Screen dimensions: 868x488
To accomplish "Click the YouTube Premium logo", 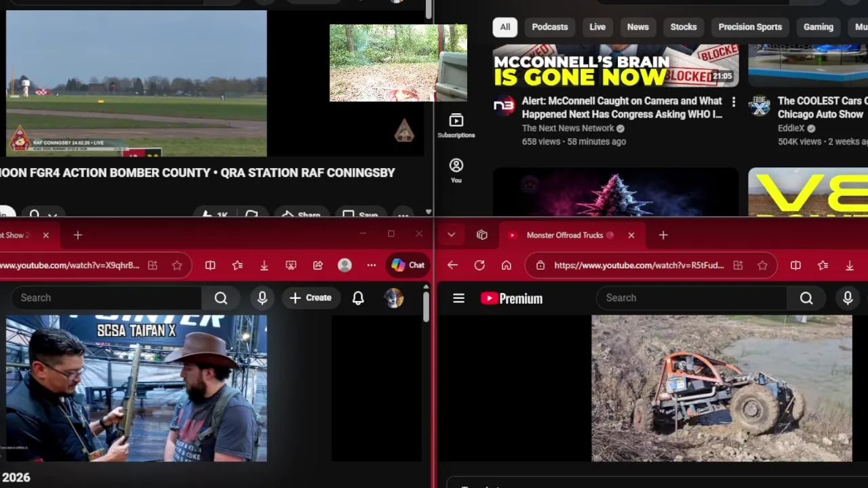I will coord(511,298).
